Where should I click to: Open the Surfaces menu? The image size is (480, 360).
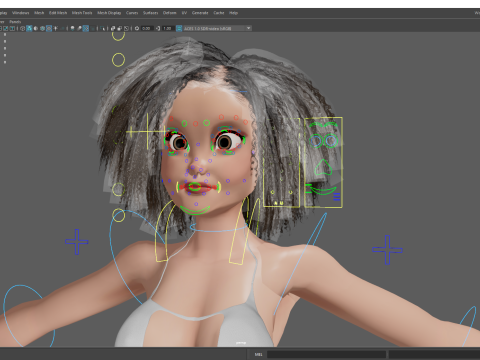point(150,13)
